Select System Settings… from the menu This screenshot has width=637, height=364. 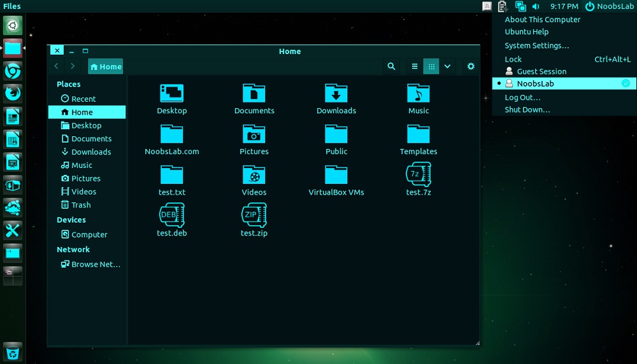point(537,46)
